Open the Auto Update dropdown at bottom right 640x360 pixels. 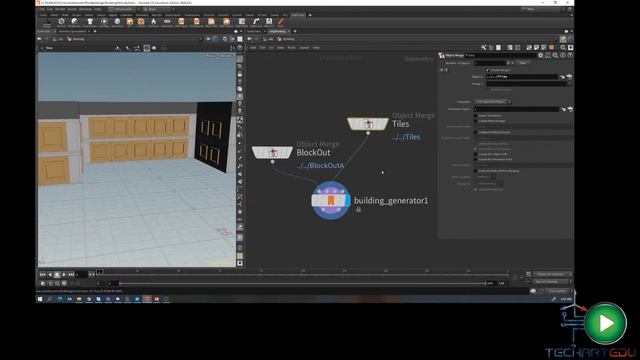(558, 291)
